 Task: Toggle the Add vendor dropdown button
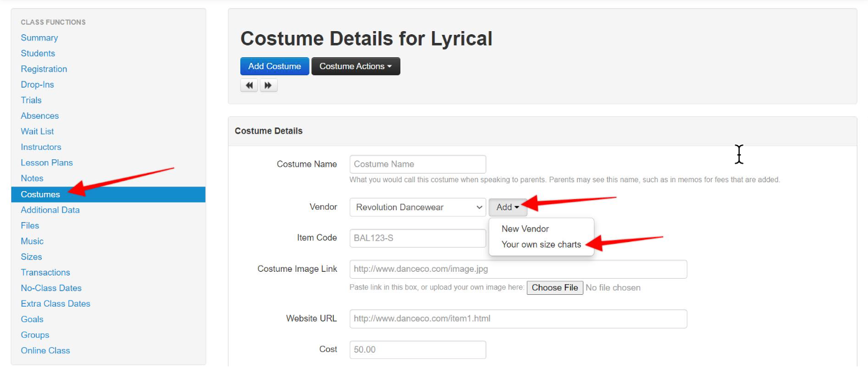click(x=507, y=207)
